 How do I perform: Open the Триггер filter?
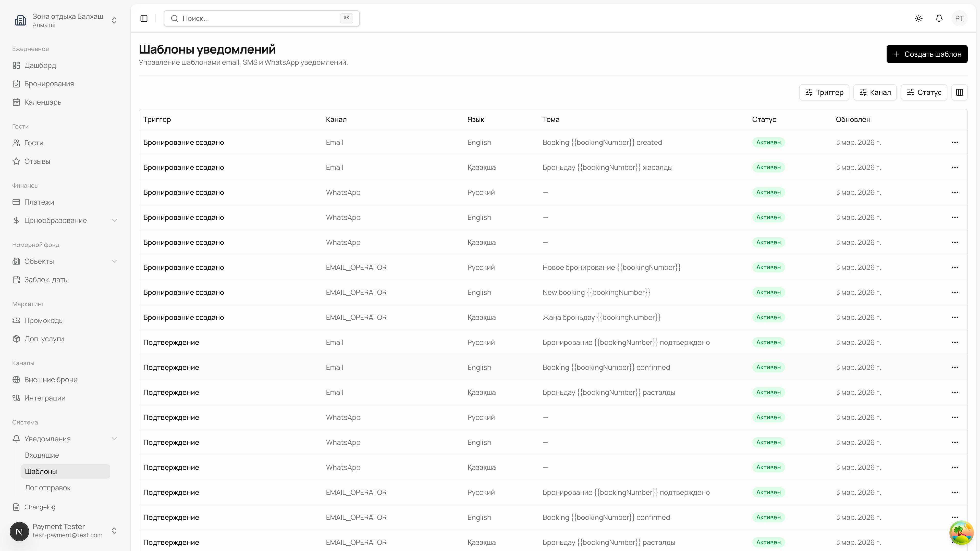coord(824,92)
